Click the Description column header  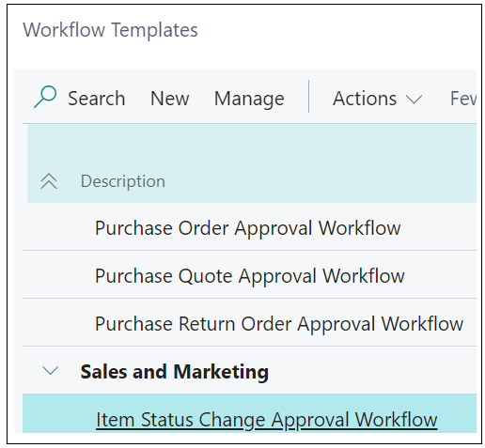click(x=123, y=181)
